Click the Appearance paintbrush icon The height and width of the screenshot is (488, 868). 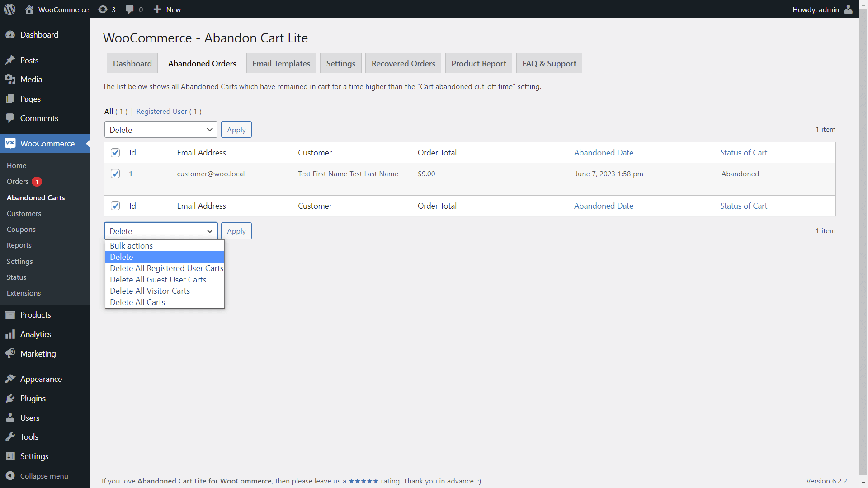(x=10, y=379)
